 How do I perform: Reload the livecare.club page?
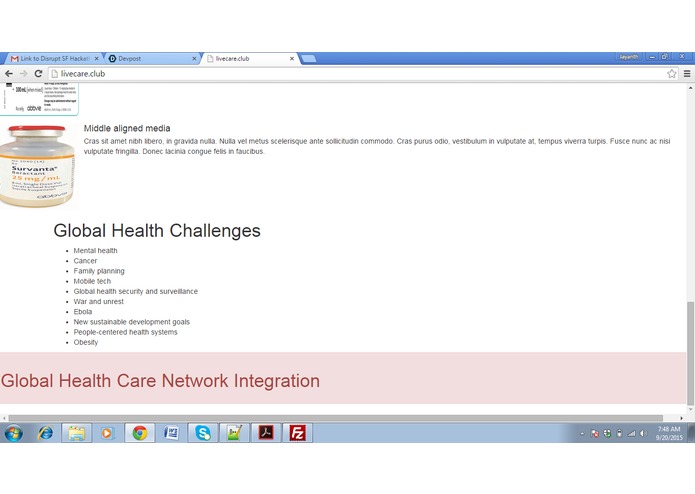(x=38, y=74)
